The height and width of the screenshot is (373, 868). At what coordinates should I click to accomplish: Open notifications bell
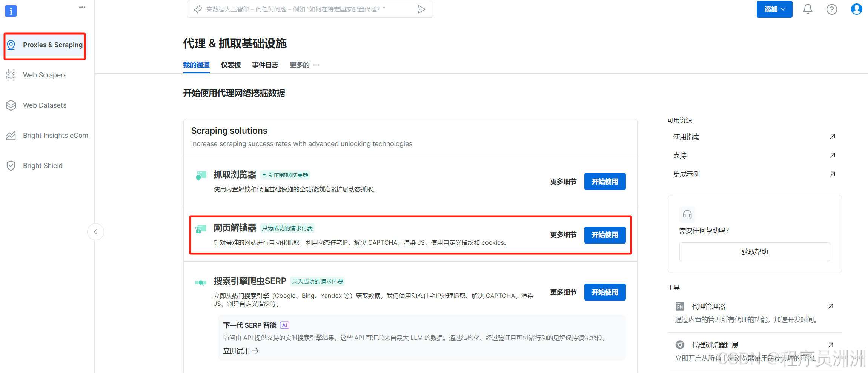(808, 9)
